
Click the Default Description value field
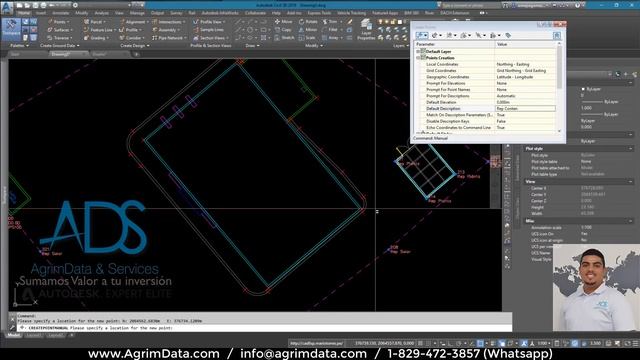coord(525,109)
